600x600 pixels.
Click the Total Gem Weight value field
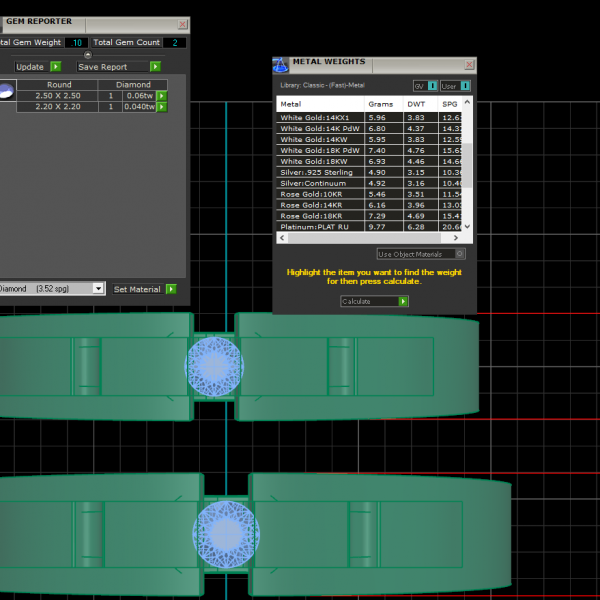pyautogui.click(x=76, y=43)
